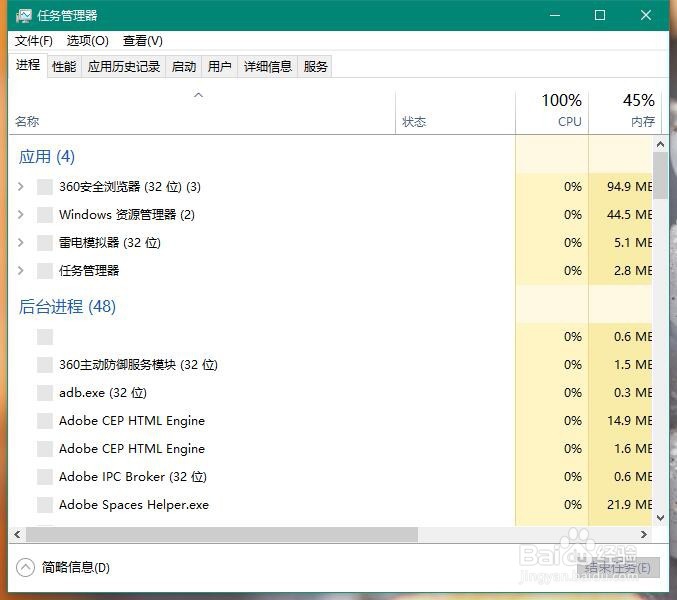Image resolution: width=677 pixels, height=600 pixels.
Task: Click the vertical scrollbar up arrow
Action: coord(660,144)
